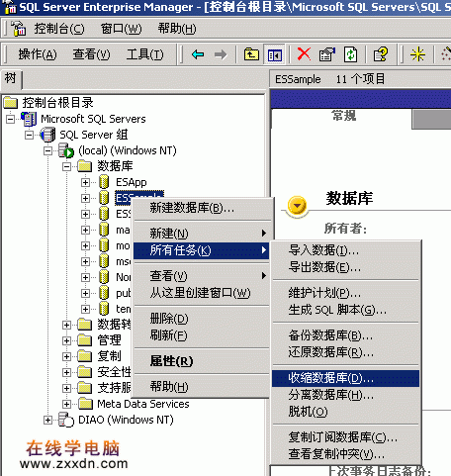Click the Up one level folder icon

(251, 54)
